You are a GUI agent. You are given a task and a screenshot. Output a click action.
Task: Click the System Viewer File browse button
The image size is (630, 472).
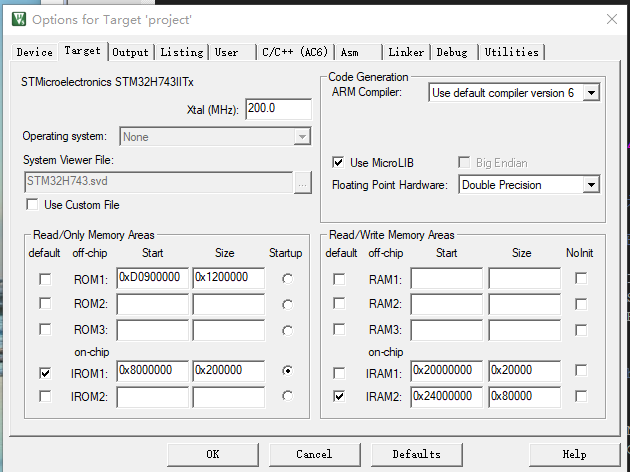[x=303, y=182]
